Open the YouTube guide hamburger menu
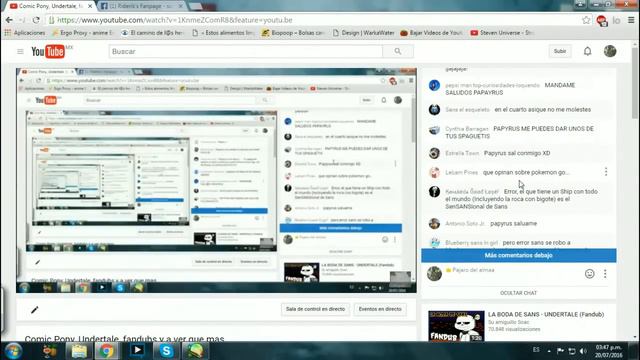This screenshot has width=640, height=360. (x=20, y=51)
